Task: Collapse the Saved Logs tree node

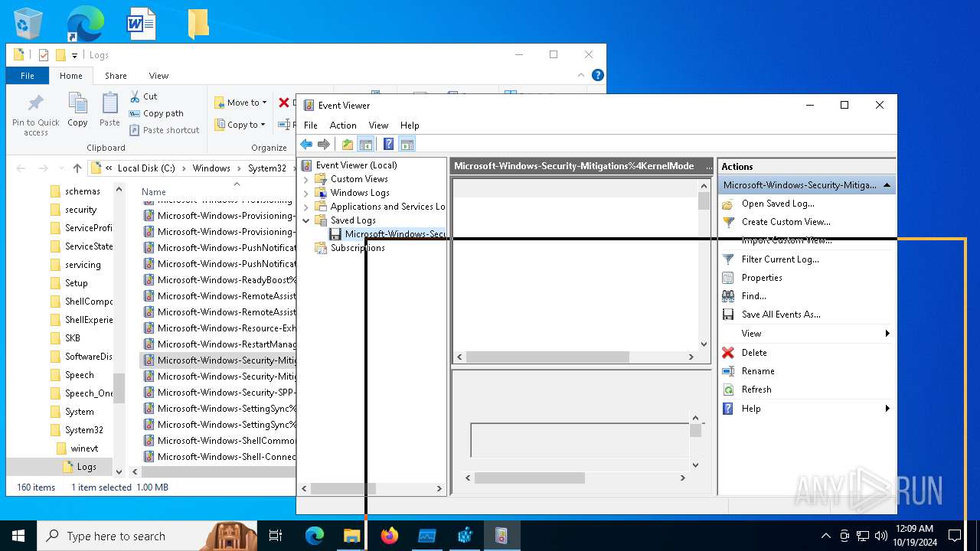Action: click(x=306, y=220)
